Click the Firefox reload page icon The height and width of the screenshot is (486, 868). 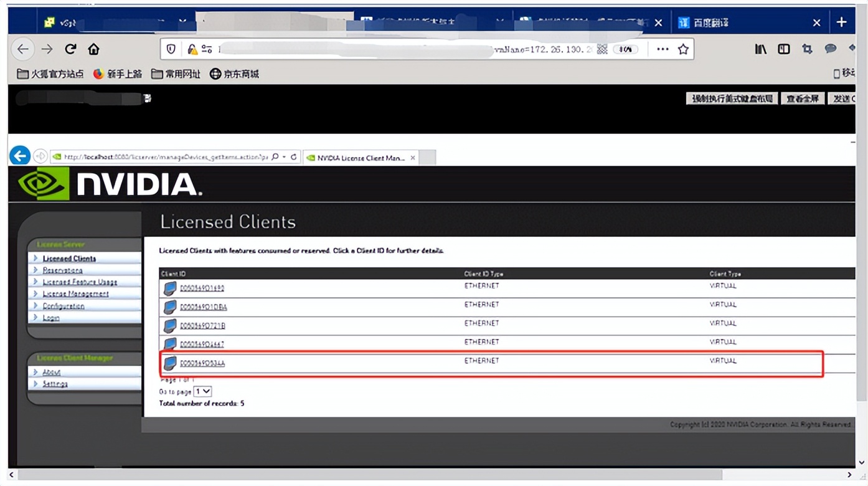pyautogui.click(x=70, y=49)
